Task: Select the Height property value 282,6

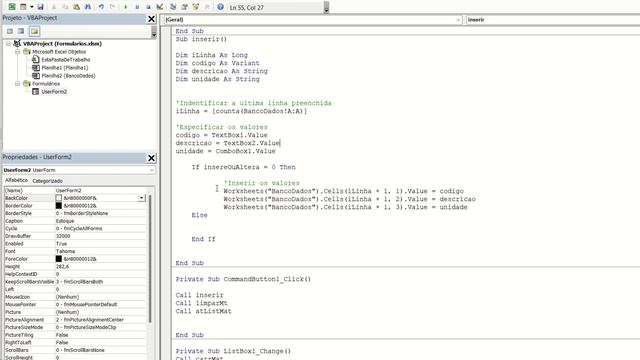Action: pyautogui.click(x=62, y=267)
